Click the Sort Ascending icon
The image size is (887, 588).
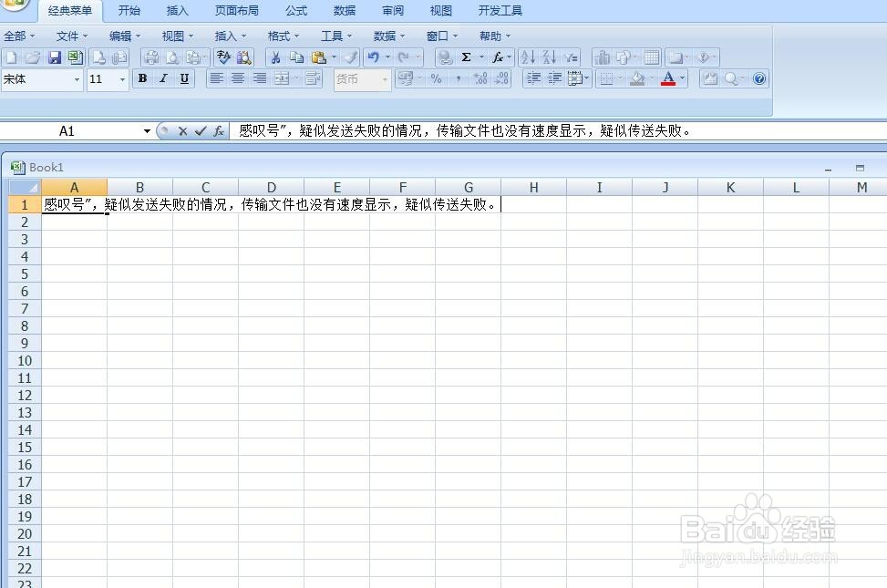point(528,56)
